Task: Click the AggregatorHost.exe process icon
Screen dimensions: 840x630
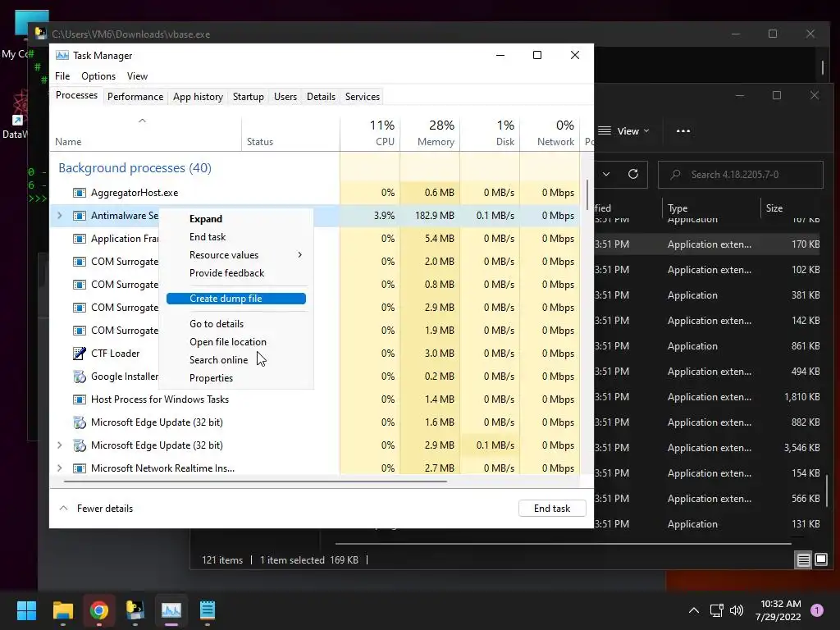Action: (x=80, y=193)
